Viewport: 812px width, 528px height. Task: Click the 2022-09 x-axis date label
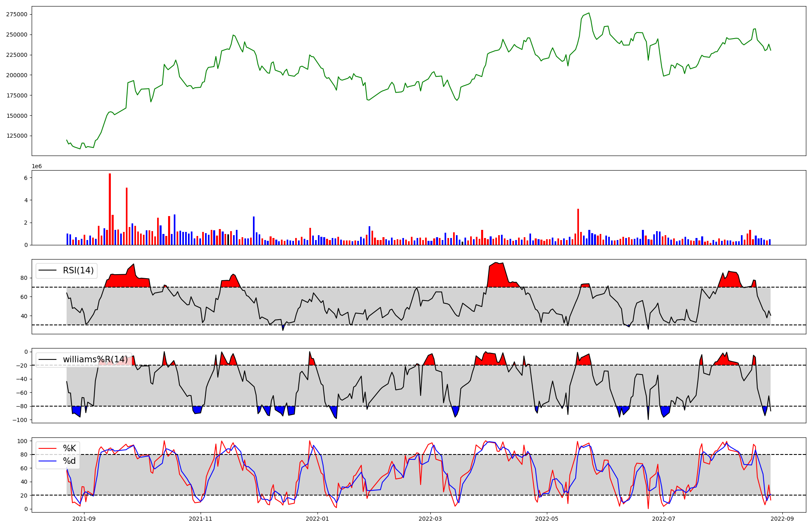[x=782, y=519]
